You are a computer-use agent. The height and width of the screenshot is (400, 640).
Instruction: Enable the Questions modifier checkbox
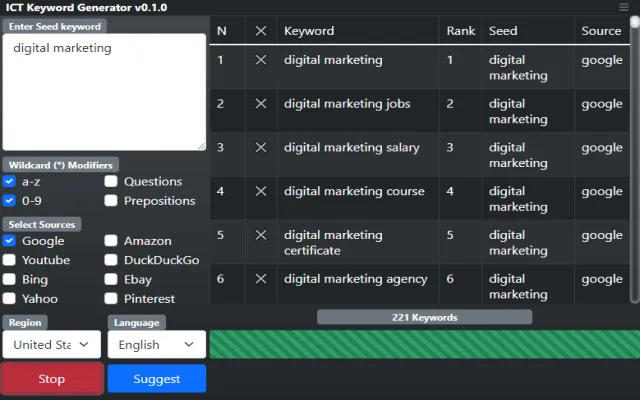[111, 182]
